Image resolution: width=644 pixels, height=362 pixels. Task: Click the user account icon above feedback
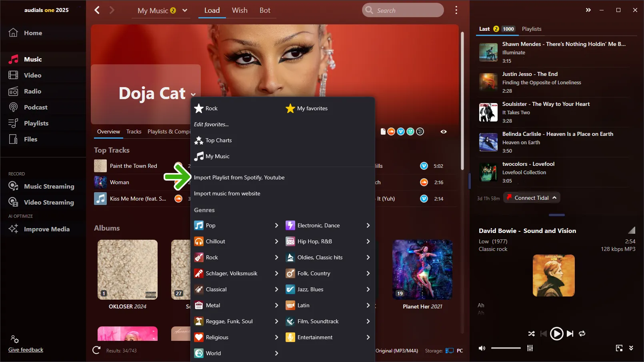pos(14,339)
